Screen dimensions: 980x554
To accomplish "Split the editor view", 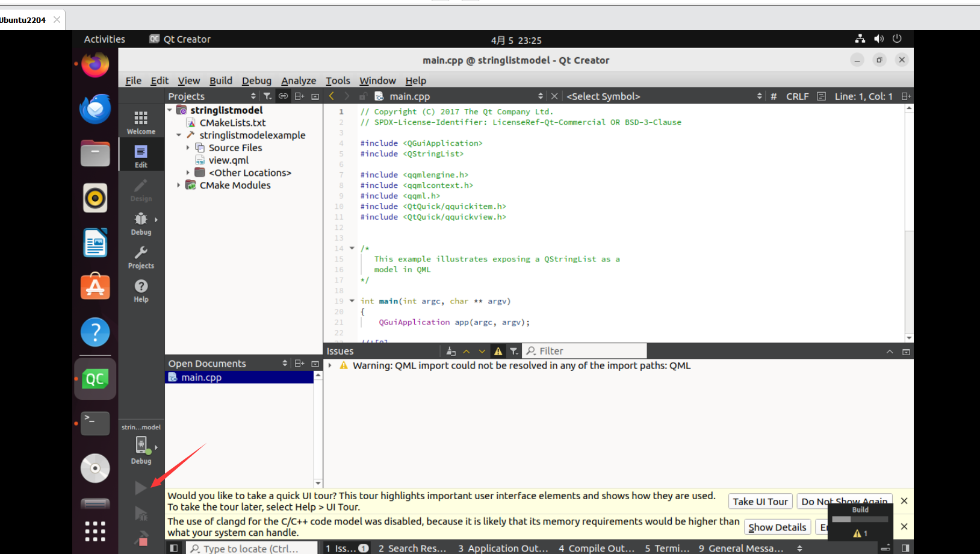I will pyautogui.click(x=906, y=96).
